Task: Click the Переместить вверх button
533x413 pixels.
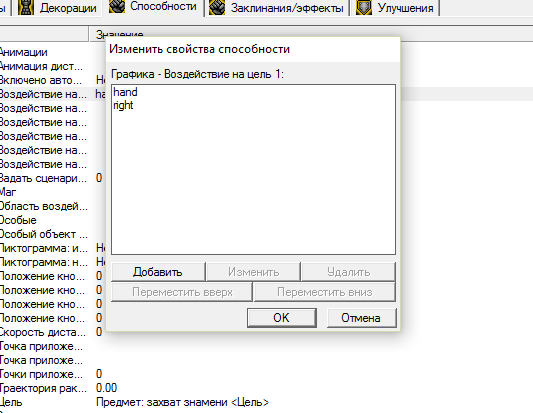Action: (x=182, y=292)
